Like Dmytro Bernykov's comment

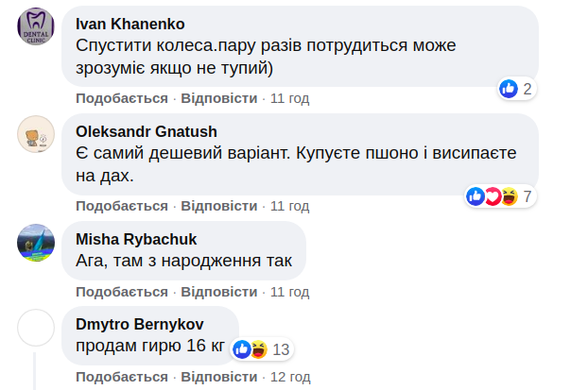click(122, 376)
